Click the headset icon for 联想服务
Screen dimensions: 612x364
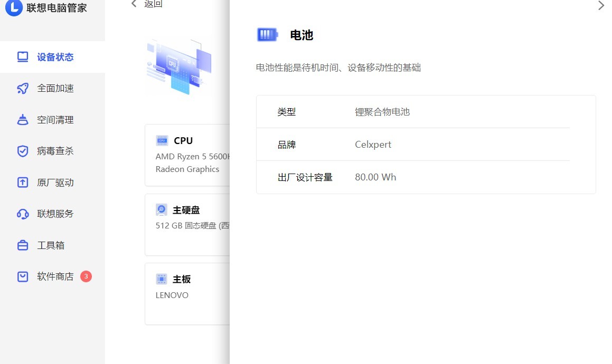(x=23, y=214)
